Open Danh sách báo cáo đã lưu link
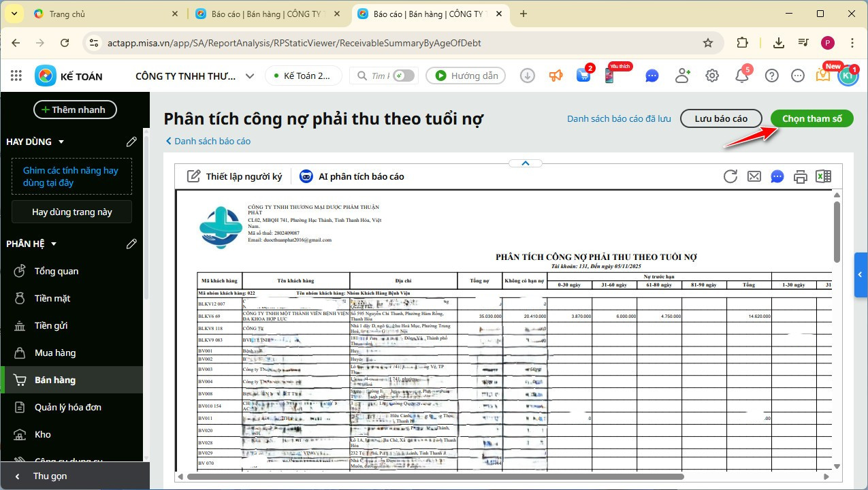 tap(618, 118)
